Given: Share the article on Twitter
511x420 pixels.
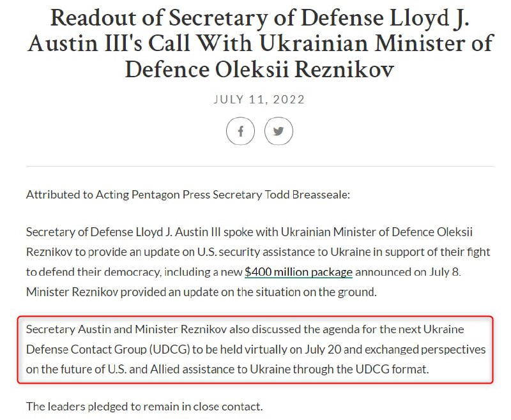Looking at the screenshot, I should (278, 131).
